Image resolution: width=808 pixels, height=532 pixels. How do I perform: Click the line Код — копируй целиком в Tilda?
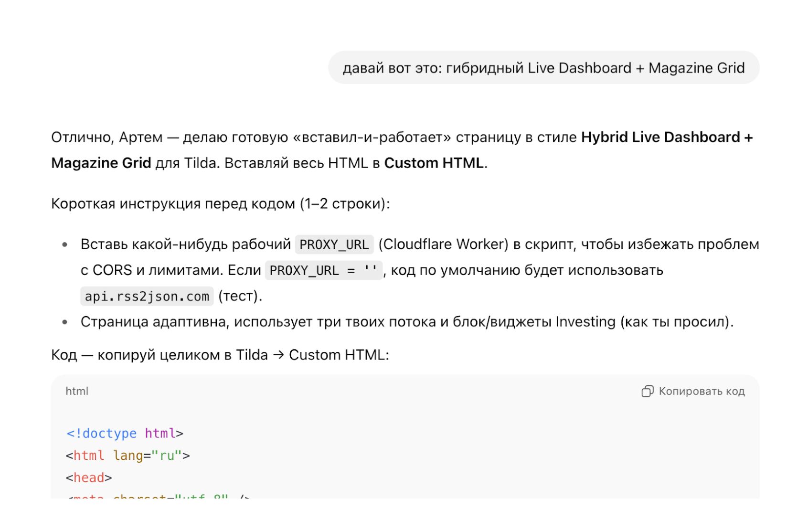pos(220,355)
